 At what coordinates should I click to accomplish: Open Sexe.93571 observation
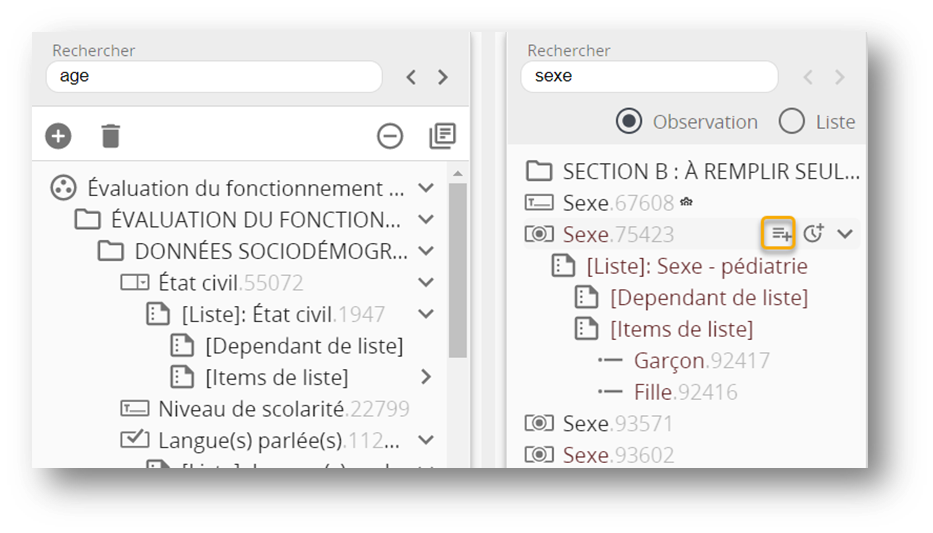click(617, 424)
